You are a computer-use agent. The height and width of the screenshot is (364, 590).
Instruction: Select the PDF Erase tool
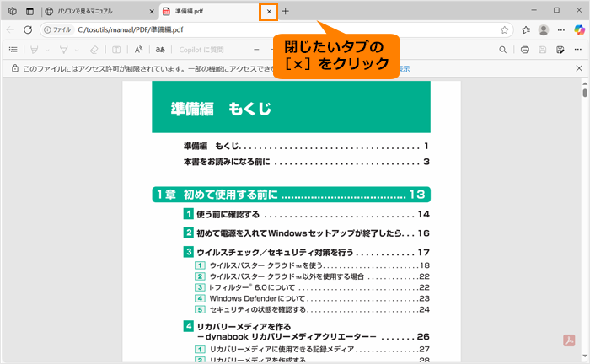pos(94,50)
